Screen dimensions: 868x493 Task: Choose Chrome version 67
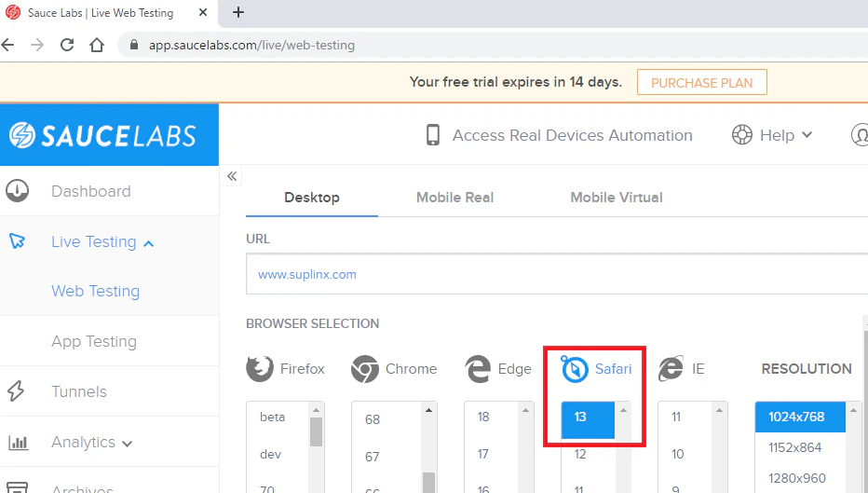coord(372,457)
